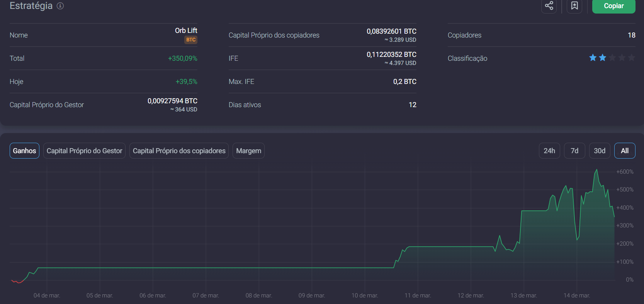Image resolution: width=644 pixels, height=304 pixels.
Task: Set chart range to 7d
Action: [x=574, y=151]
